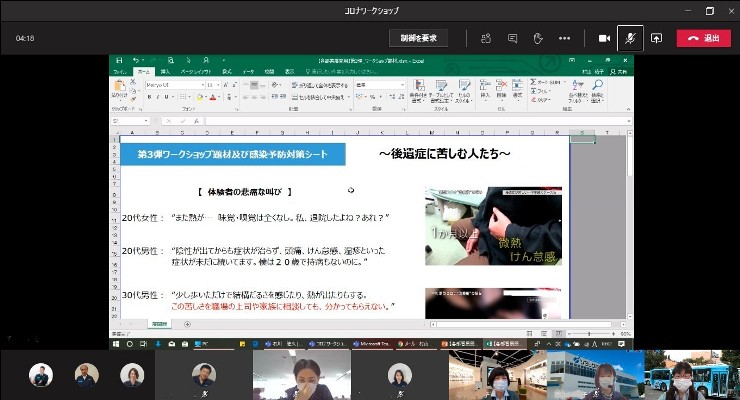Click the fx insert function icon
Viewport: 740px width, 400px height.
pyautogui.click(x=196, y=121)
